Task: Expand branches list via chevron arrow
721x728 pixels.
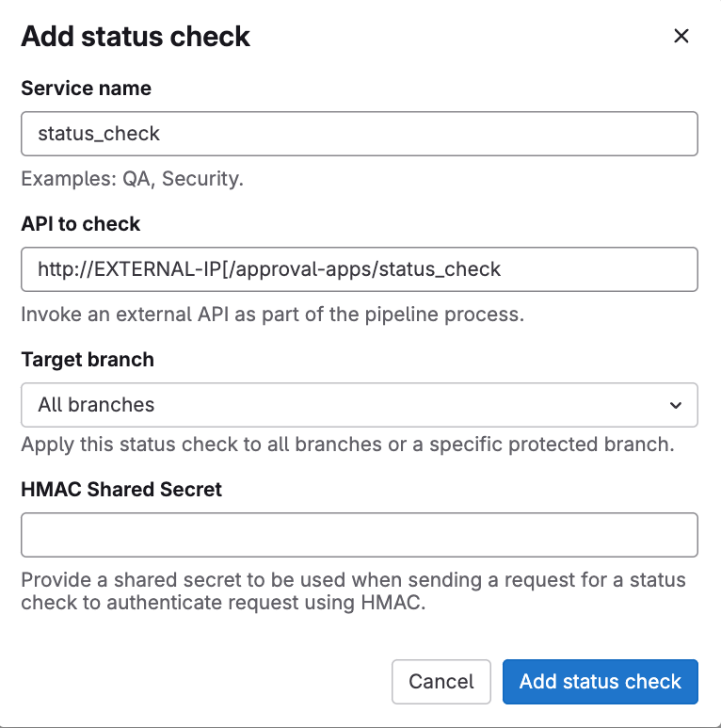Action: click(676, 405)
